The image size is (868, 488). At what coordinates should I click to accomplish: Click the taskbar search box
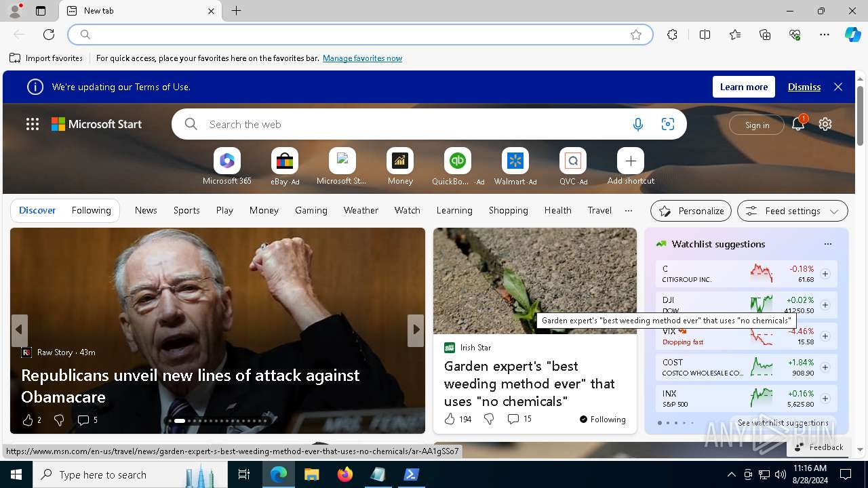(x=130, y=474)
